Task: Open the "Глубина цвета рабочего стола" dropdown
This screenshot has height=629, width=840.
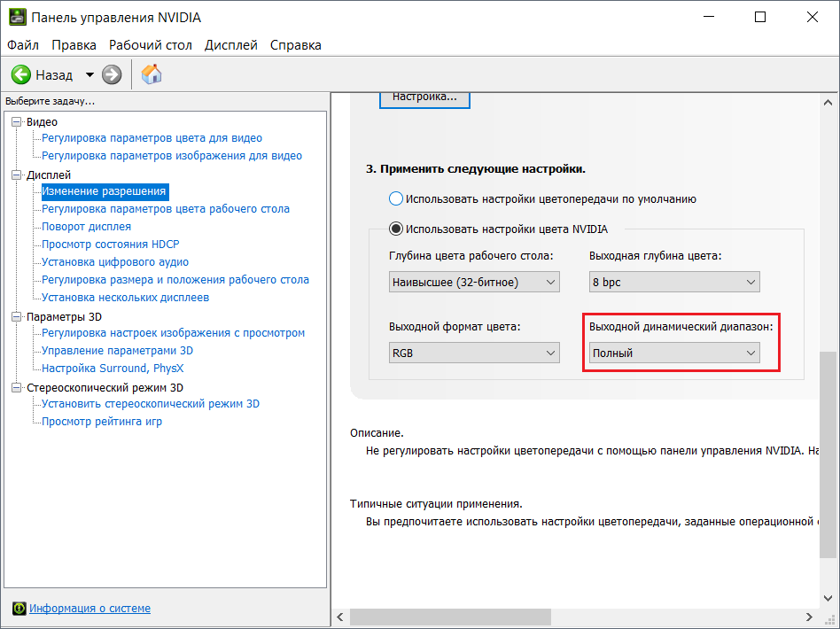Action: (x=474, y=282)
